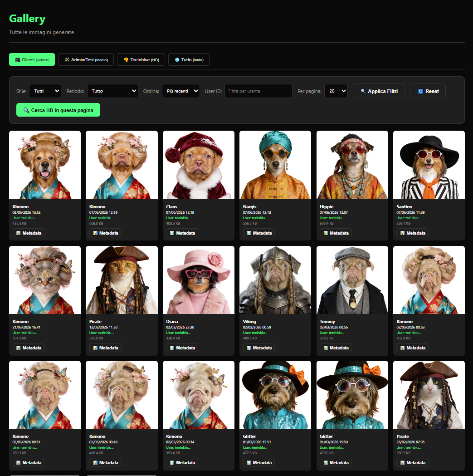Viewport: 473px width, 476px height.
Task: Click the globe icon on Tutto tab
Action: [x=177, y=60]
